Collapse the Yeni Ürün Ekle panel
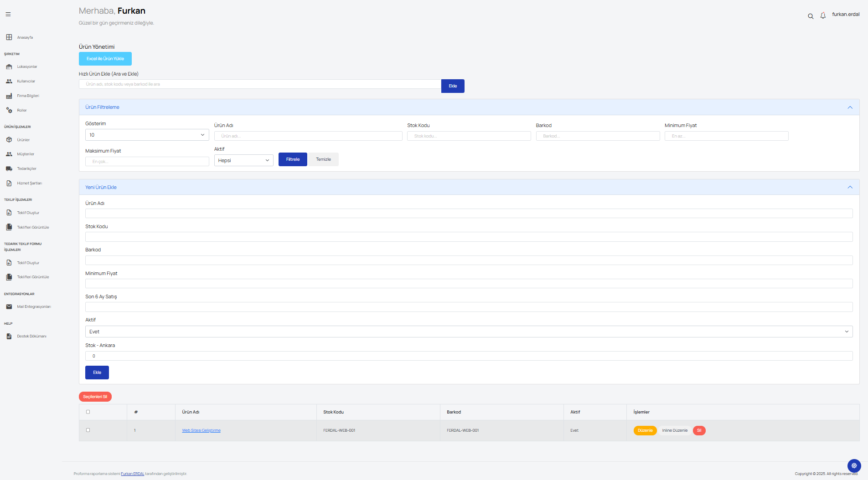This screenshot has width=868, height=480. (850, 187)
